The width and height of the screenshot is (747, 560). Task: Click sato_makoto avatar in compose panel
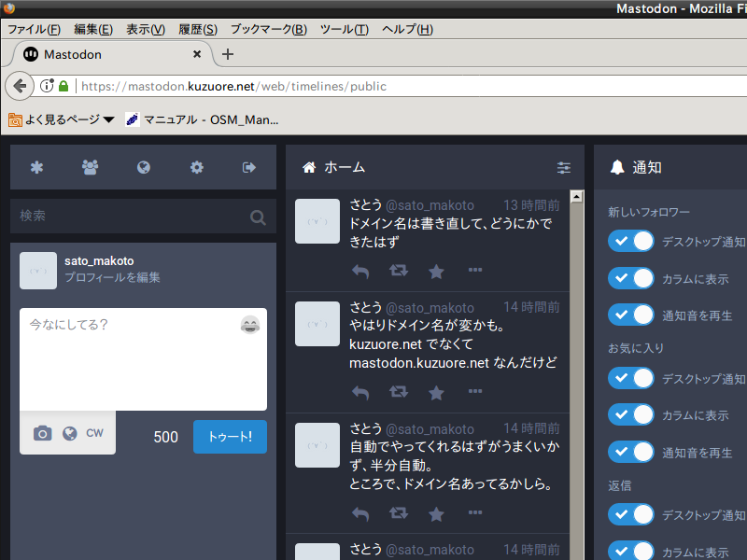click(x=38, y=271)
